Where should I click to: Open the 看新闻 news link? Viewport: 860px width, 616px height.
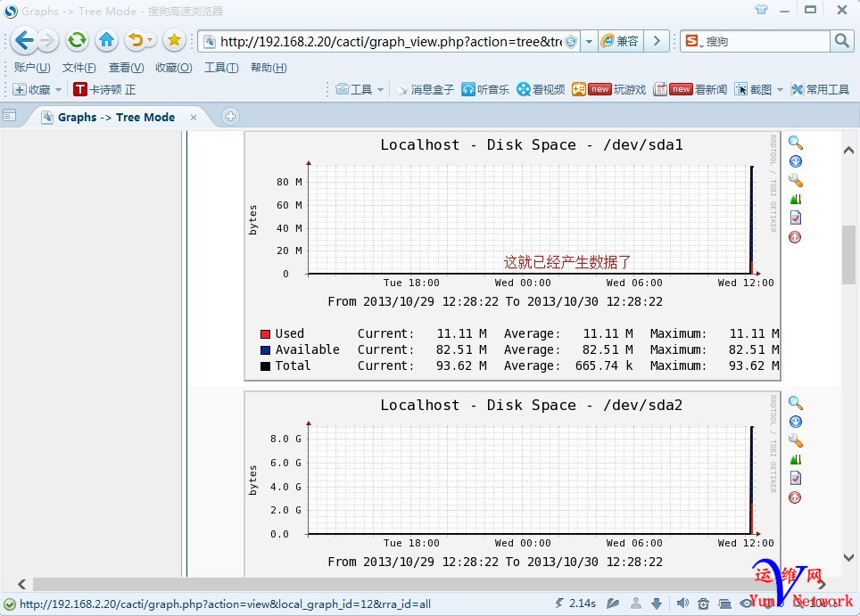pyautogui.click(x=710, y=89)
